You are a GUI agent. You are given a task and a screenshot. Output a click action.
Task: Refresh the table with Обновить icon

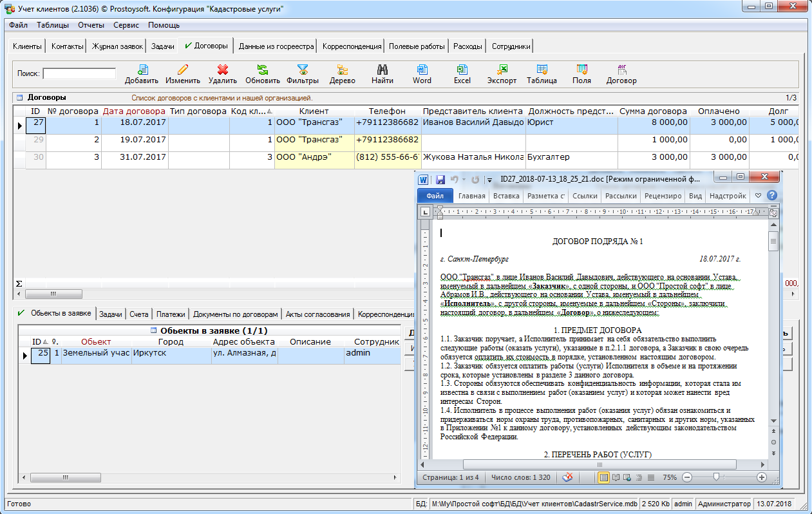[x=263, y=70]
